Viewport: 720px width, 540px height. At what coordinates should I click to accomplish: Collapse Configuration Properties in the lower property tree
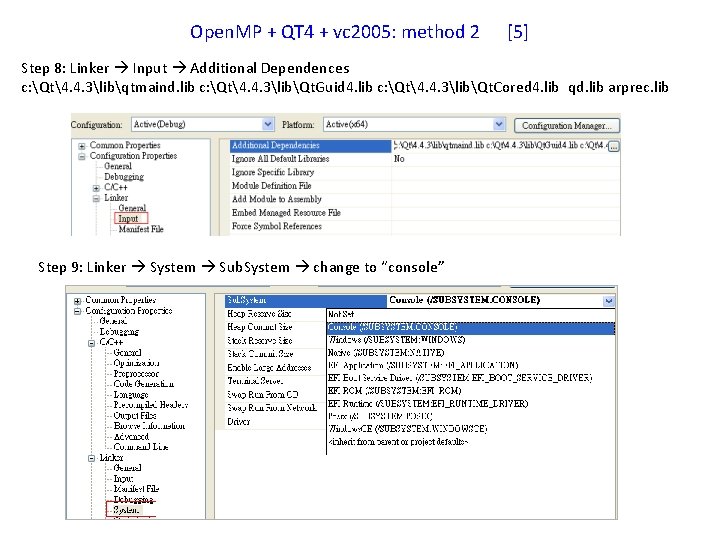coord(77,311)
